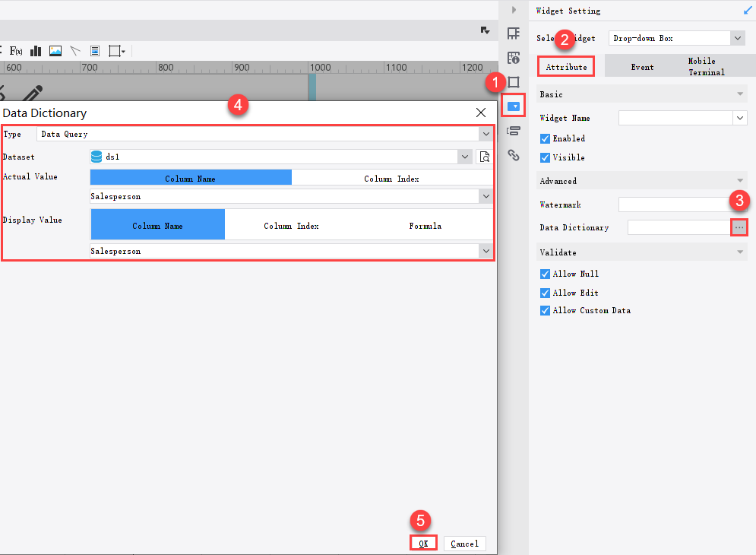Click the dock icon next to Widget Setting title
The height and width of the screenshot is (555, 756).
pyautogui.click(x=748, y=11)
